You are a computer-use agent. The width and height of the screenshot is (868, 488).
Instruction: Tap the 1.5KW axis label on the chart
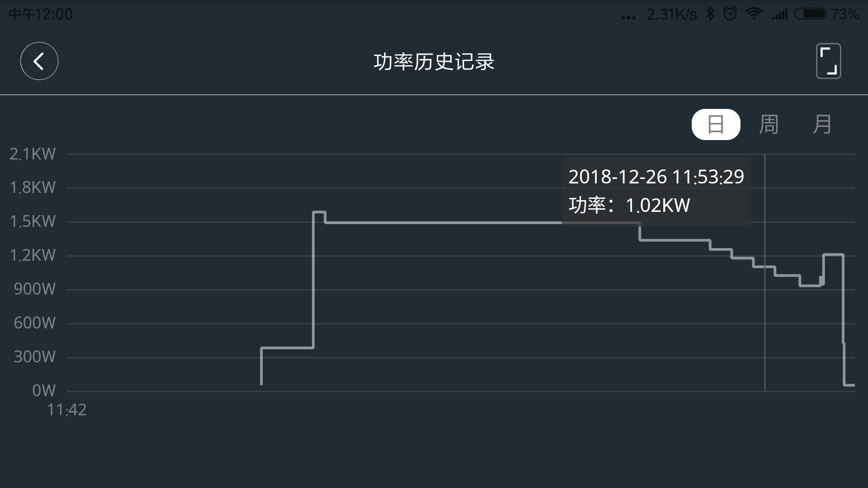click(33, 221)
